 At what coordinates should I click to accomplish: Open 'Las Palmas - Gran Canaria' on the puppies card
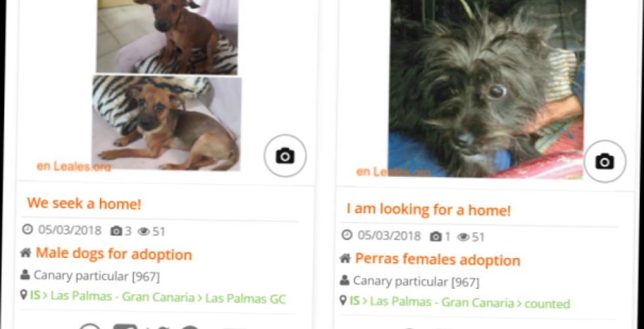coord(123,297)
